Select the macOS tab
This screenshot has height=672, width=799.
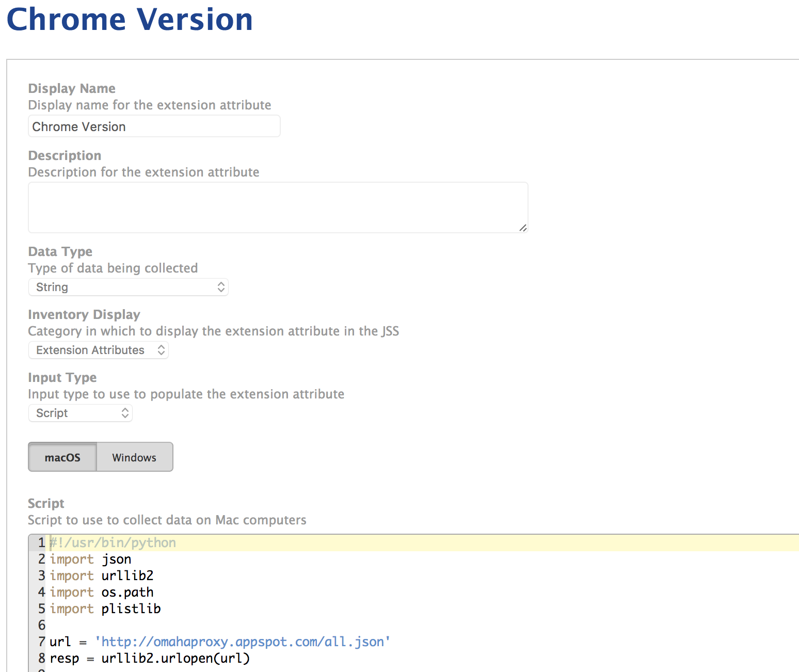(x=62, y=457)
